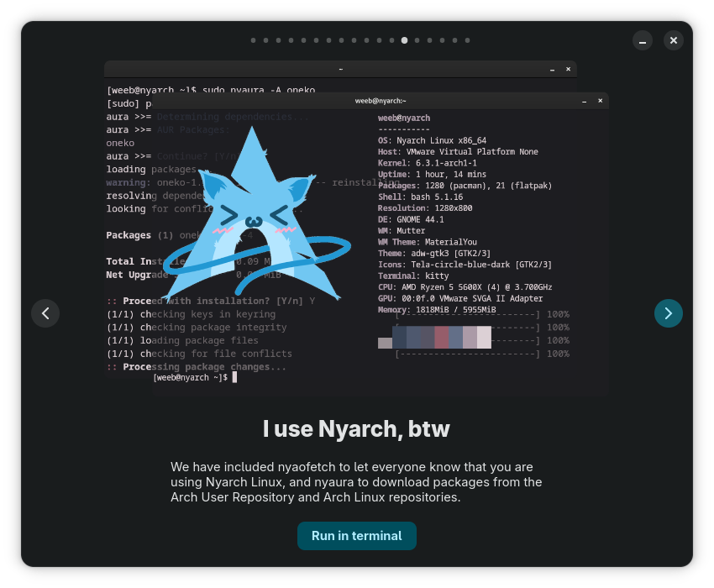Click the minimize icon of the weeb@nyarch terminal
Screen dimensions: 714x588
584,101
